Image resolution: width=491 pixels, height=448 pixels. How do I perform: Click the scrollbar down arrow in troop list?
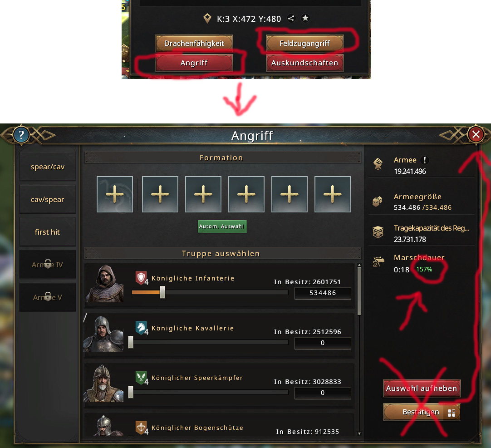[359, 433]
